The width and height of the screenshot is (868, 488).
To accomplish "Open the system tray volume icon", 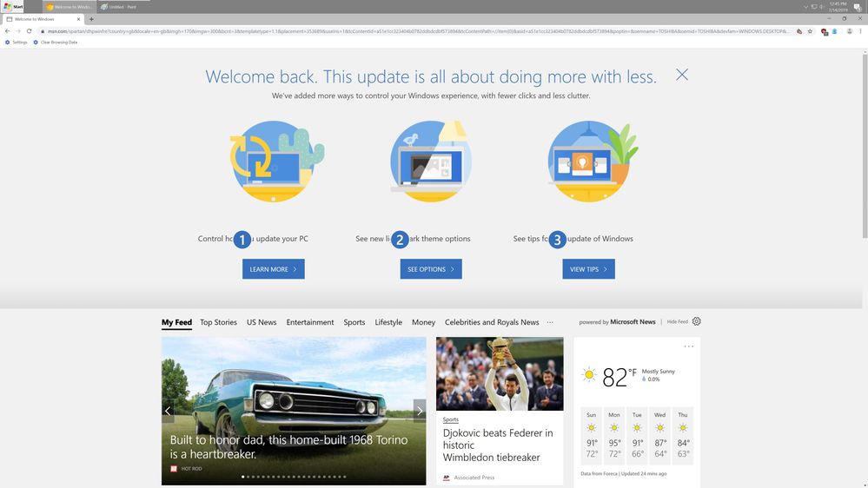I will tap(821, 7).
